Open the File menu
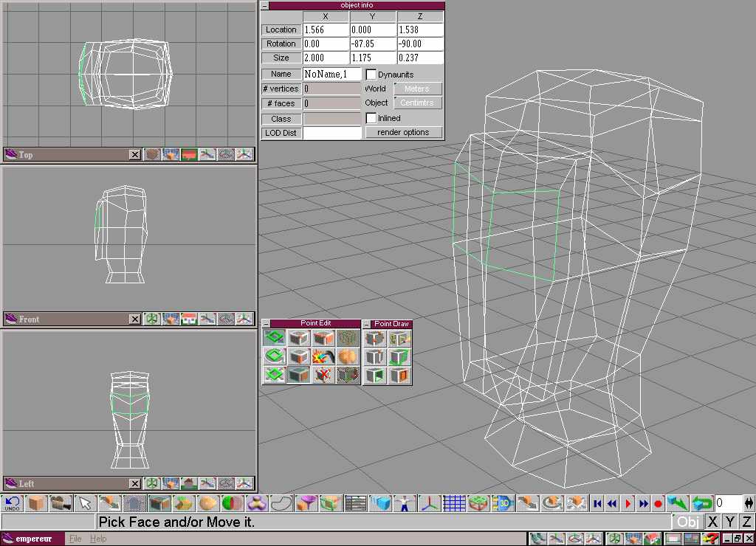756x546 pixels. pyautogui.click(x=75, y=539)
